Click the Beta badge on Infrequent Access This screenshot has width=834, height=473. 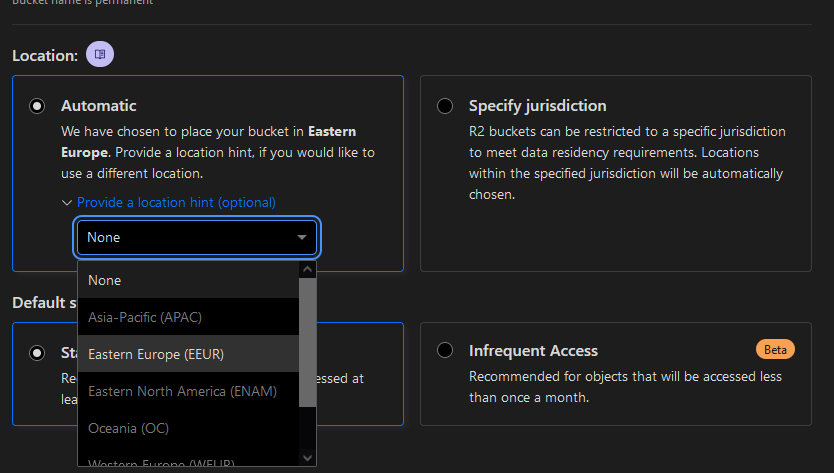click(x=775, y=349)
